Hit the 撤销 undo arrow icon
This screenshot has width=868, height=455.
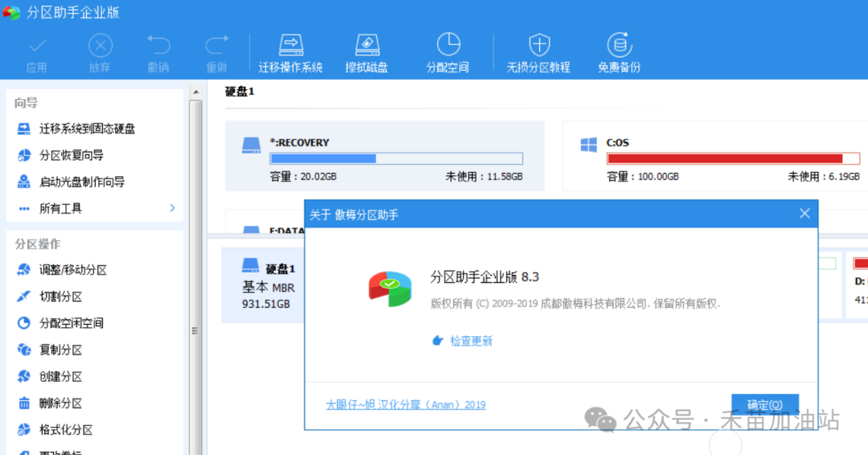click(158, 46)
